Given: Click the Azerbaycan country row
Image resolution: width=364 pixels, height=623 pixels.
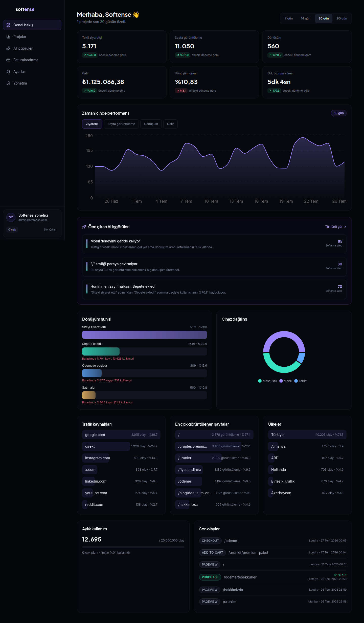Looking at the screenshot, I should pyautogui.click(x=307, y=493).
